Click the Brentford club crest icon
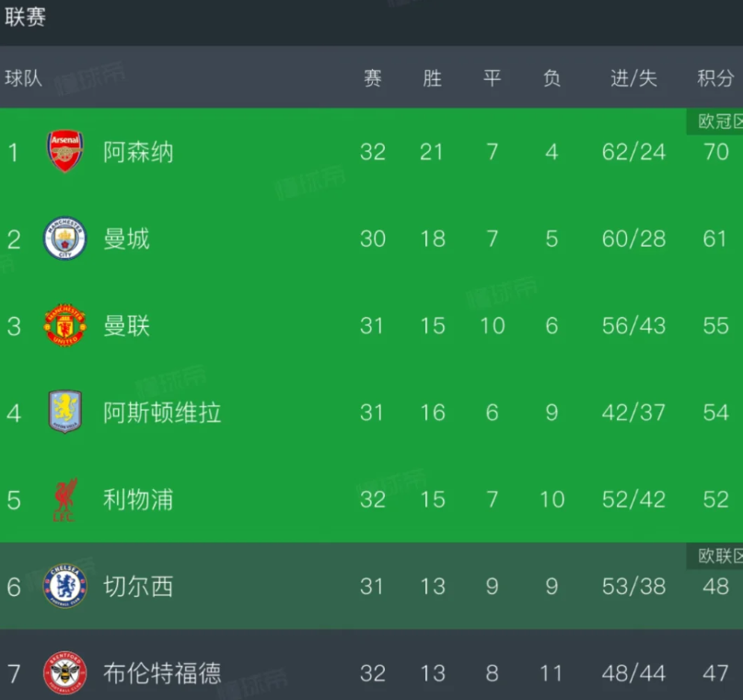 coord(65,673)
